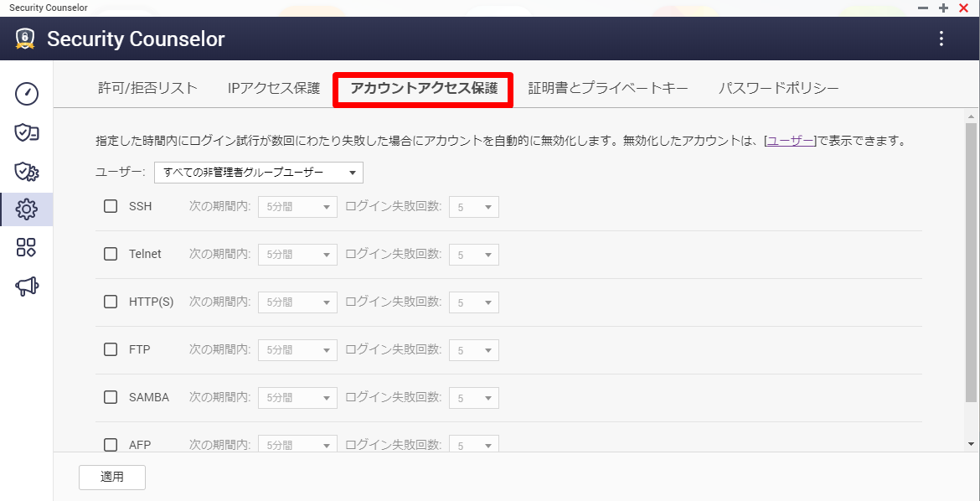980x501 pixels.
Task: Enable the Telnet checkbox
Action: point(111,254)
